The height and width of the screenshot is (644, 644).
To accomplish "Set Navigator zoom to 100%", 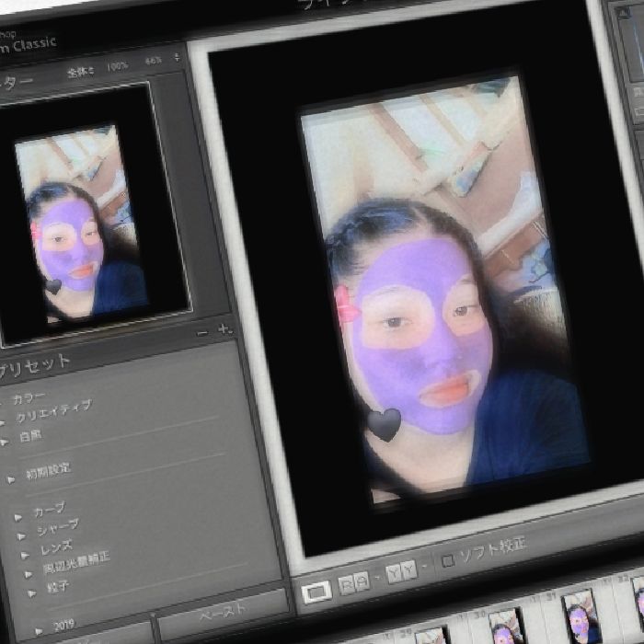I will point(118,66).
